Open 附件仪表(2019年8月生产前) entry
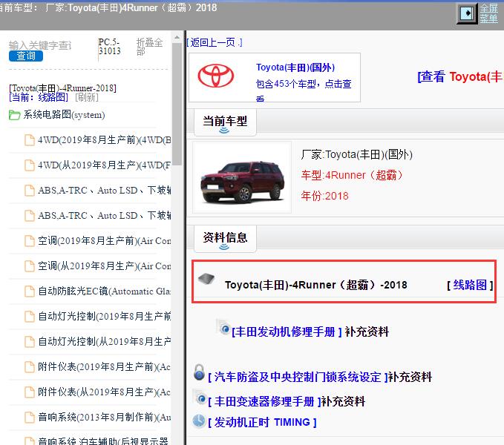504x445 pixels. click(104, 366)
